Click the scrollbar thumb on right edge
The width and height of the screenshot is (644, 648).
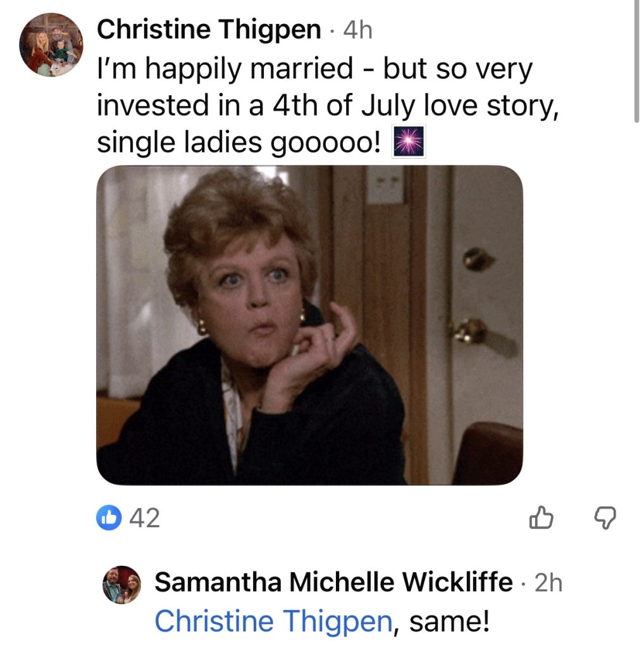pos(636,61)
